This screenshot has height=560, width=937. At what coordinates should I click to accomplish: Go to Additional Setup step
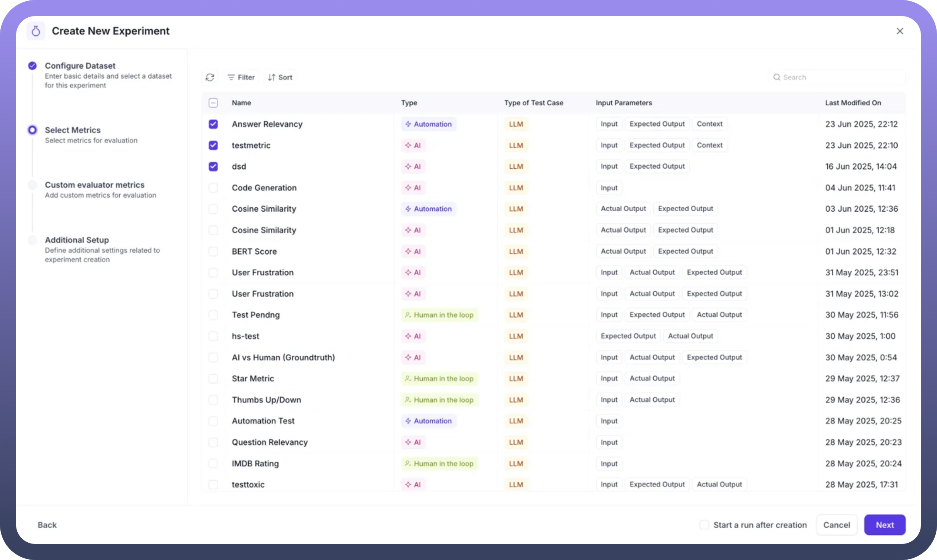click(x=77, y=240)
